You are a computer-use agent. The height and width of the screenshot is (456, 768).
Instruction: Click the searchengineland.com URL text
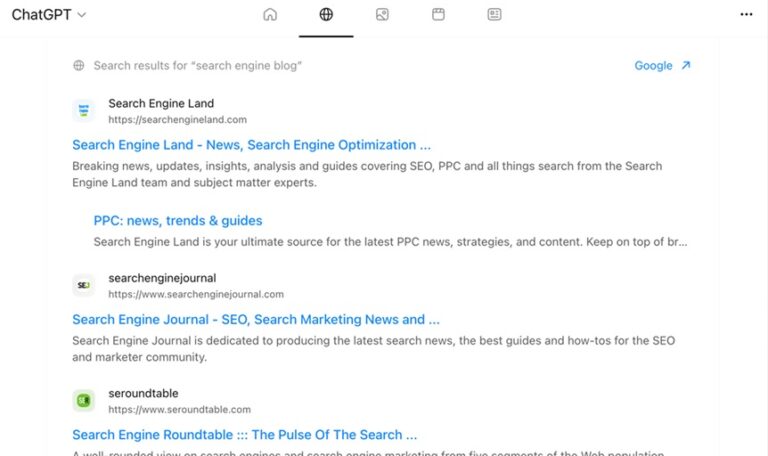coord(177,120)
